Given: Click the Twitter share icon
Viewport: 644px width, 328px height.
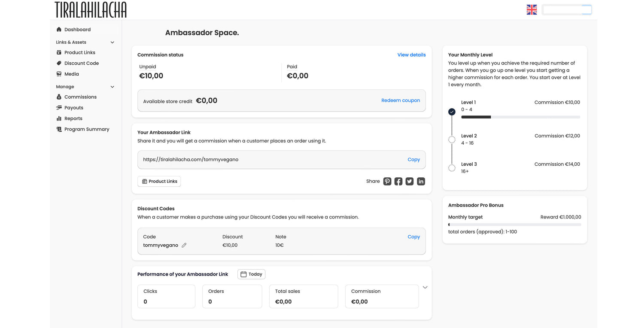Looking at the screenshot, I should [x=410, y=182].
